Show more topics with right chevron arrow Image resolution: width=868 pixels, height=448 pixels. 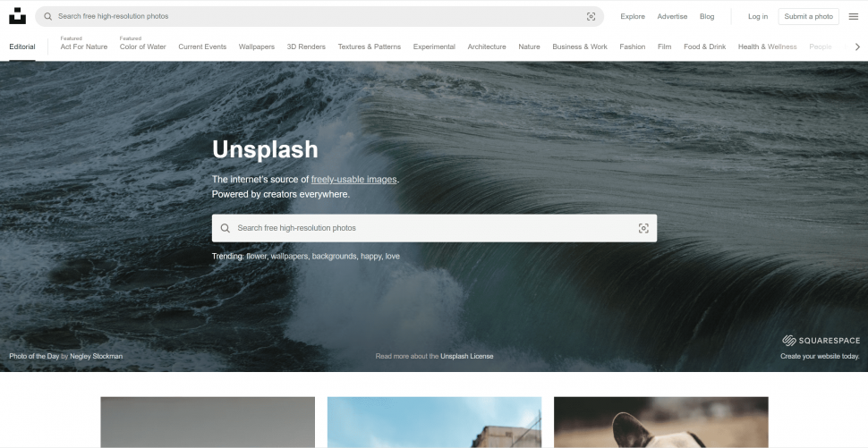(857, 47)
